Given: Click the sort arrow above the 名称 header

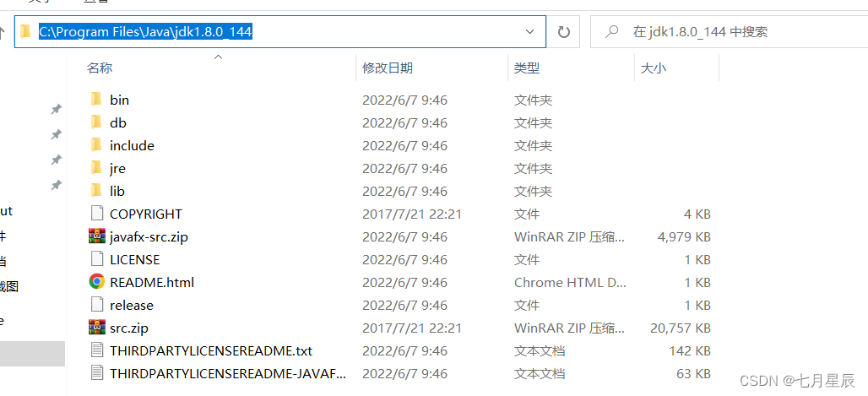Looking at the screenshot, I should pyautogui.click(x=218, y=57).
